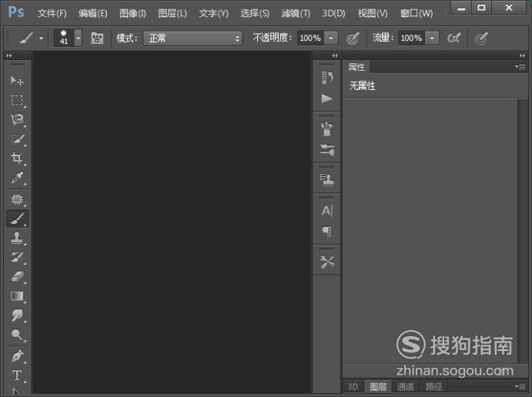
Task: Open the Clone Source panel icon
Action: tap(327, 180)
